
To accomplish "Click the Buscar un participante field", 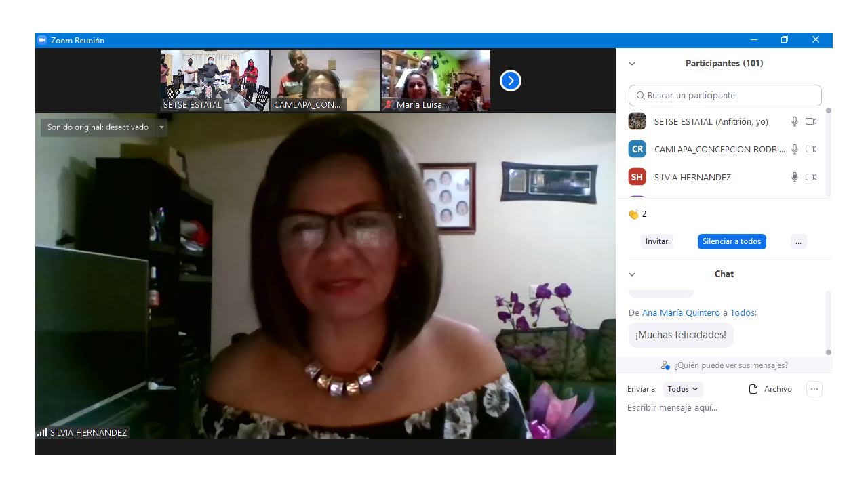I will (725, 96).
